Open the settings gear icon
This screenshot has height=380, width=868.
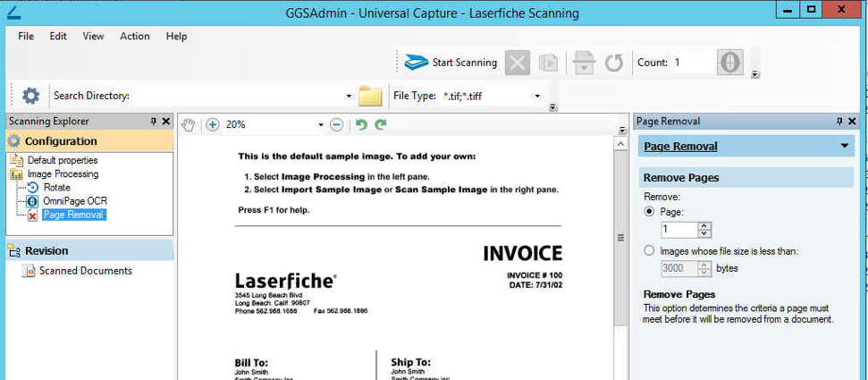point(30,96)
